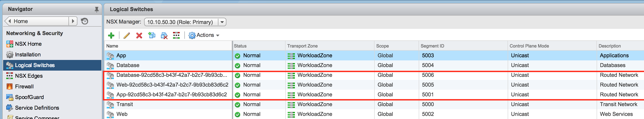Select the Transit logical switch row
The image size is (644, 119).
coord(125,104)
